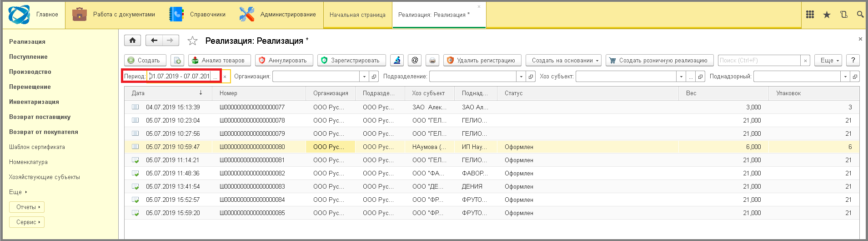Go forward with the right arrow
Image resolution: width=868 pixels, height=241 pixels.
170,41
